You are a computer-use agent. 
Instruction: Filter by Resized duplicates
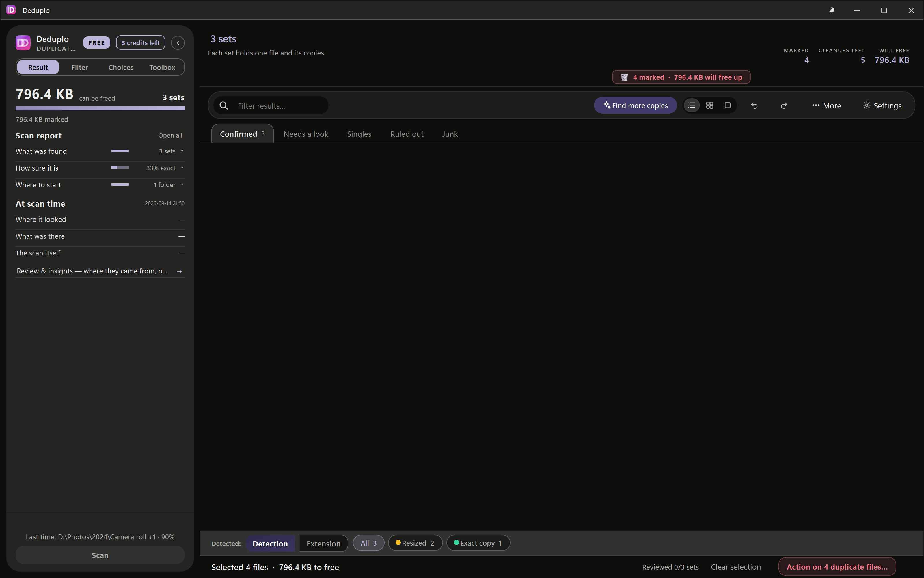point(415,543)
